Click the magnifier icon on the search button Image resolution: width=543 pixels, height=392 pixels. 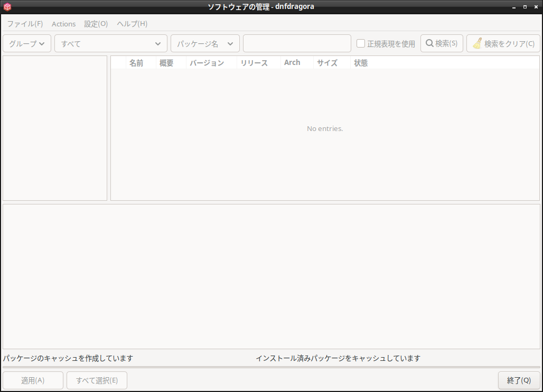click(x=429, y=43)
